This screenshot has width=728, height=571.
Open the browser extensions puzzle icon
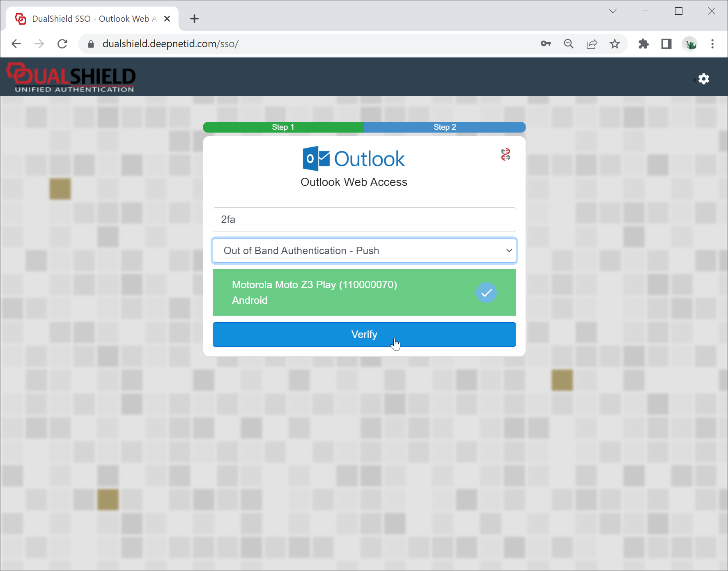(643, 44)
